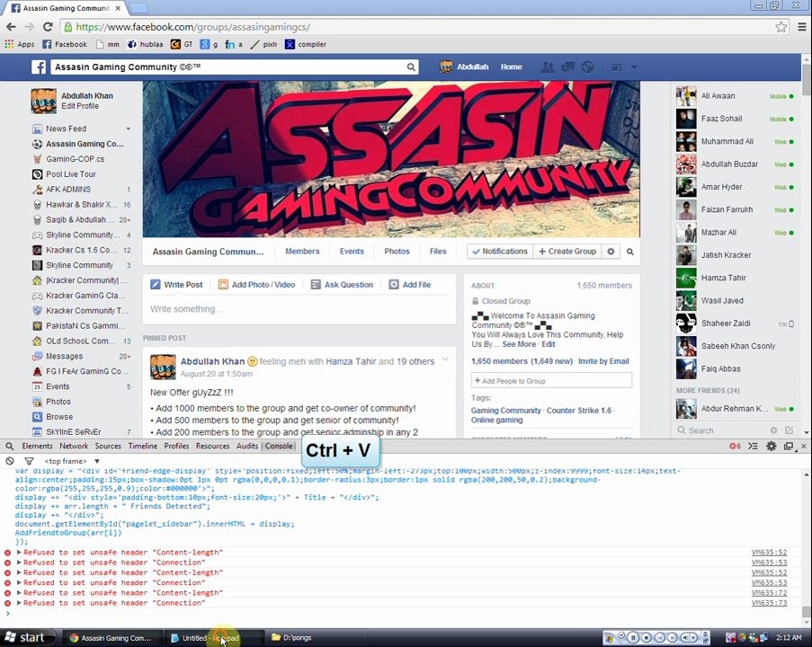Click the magnifier in the Facebook search box
This screenshot has width=812, height=647.
(411, 66)
